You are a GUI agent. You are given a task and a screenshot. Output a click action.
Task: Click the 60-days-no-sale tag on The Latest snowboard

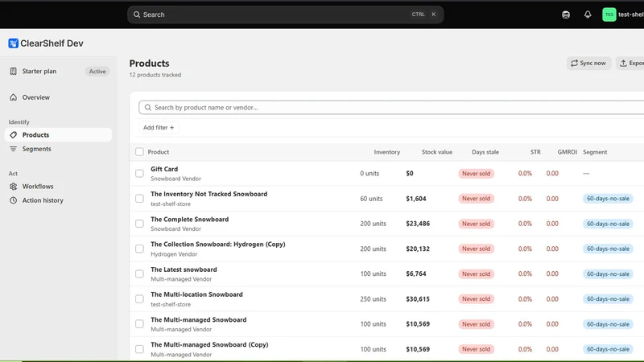tap(608, 274)
